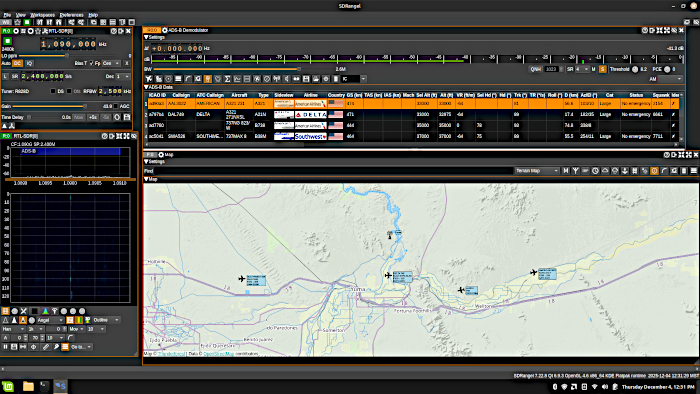Toggle the DS direct sampling checkbox

click(x=53, y=91)
